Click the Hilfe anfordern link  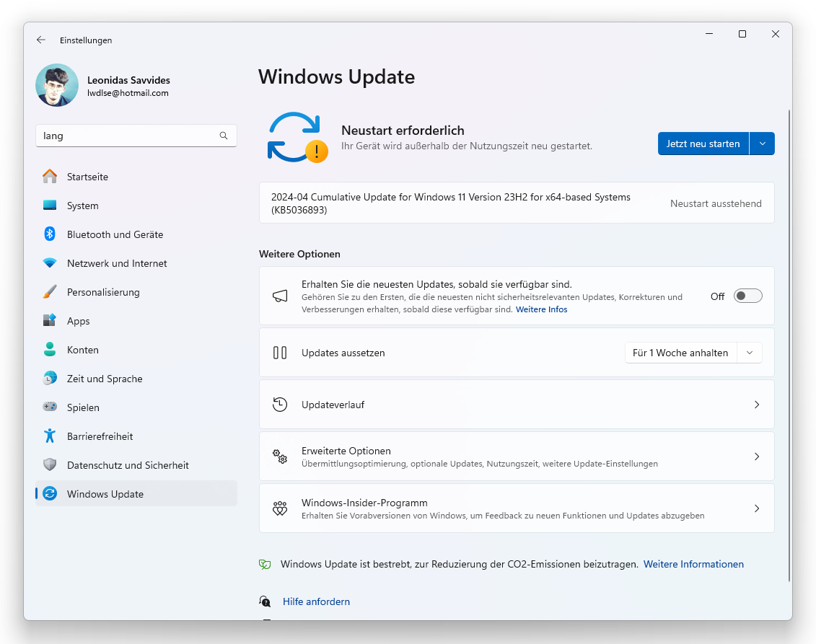pyautogui.click(x=316, y=602)
